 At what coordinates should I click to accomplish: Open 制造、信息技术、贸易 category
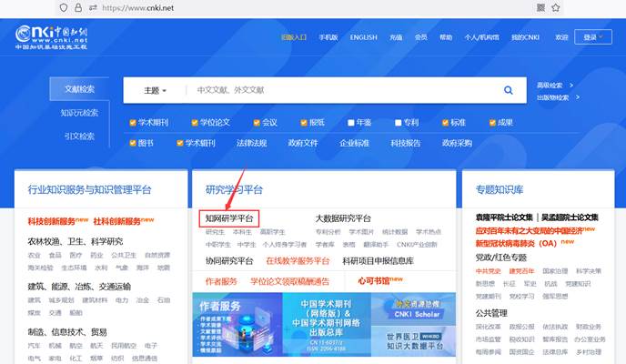point(67,332)
